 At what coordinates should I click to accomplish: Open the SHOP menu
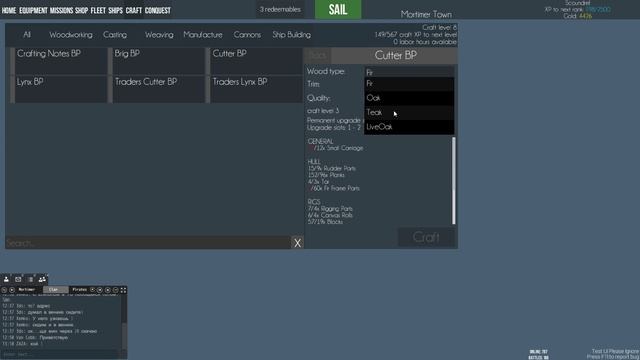pyautogui.click(x=81, y=10)
